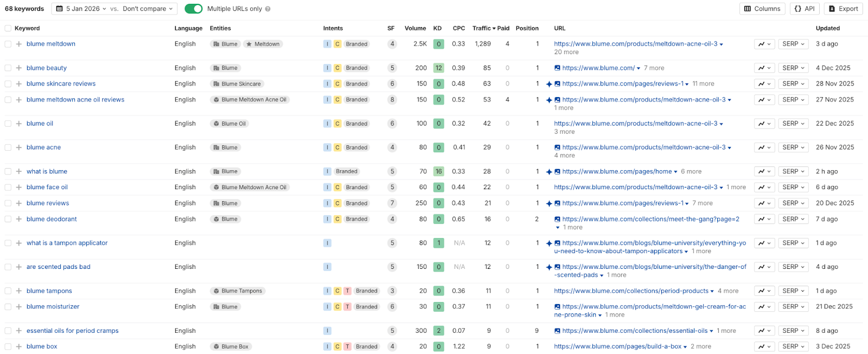The width and height of the screenshot is (868, 354).
Task: Click Blume Tampons entity tag
Action: [238, 291]
